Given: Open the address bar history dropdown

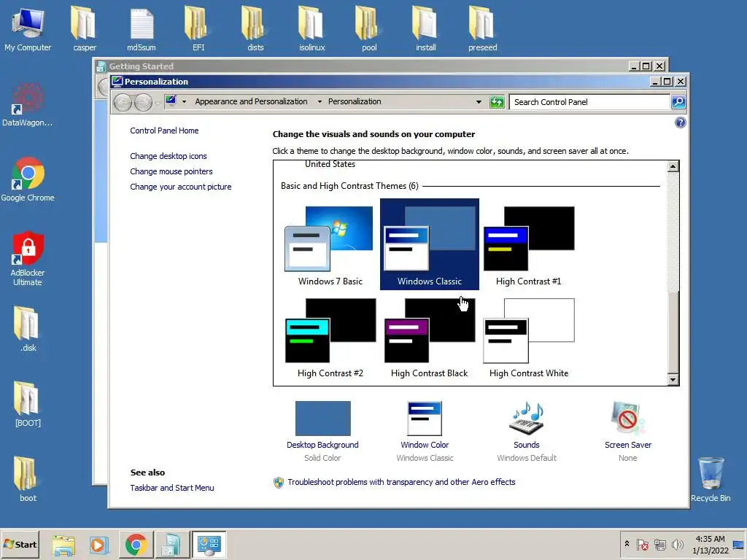Looking at the screenshot, I should [x=479, y=102].
